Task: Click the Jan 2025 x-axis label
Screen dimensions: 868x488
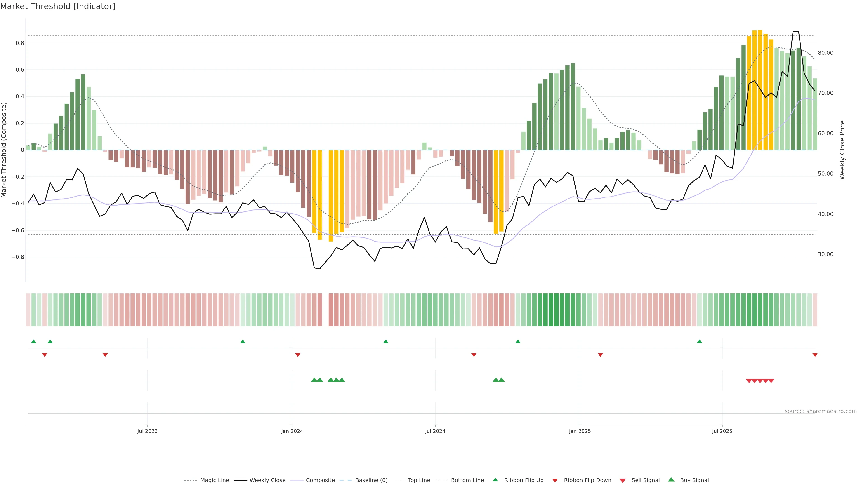Action: (580, 431)
